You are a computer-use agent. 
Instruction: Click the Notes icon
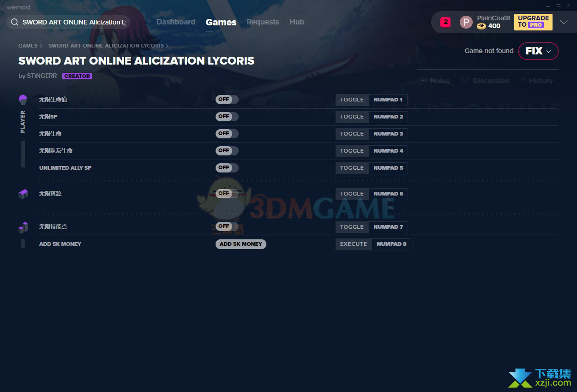pos(421,81)
